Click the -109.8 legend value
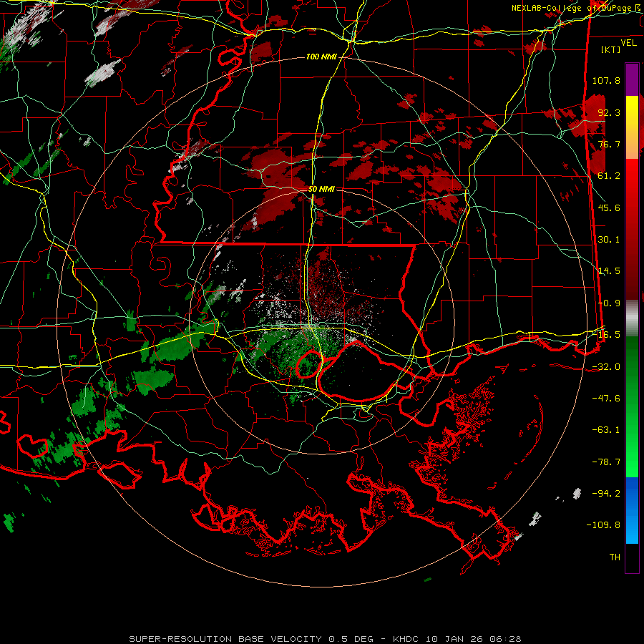The height and width of the screenshot is (644, 644). point(603,525)
